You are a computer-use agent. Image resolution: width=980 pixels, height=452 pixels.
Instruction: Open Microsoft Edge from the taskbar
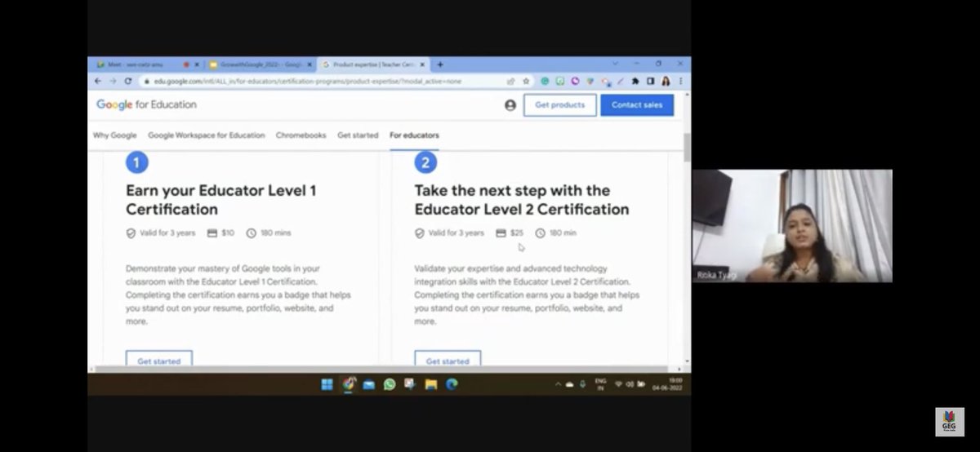(x=452, y=384)
